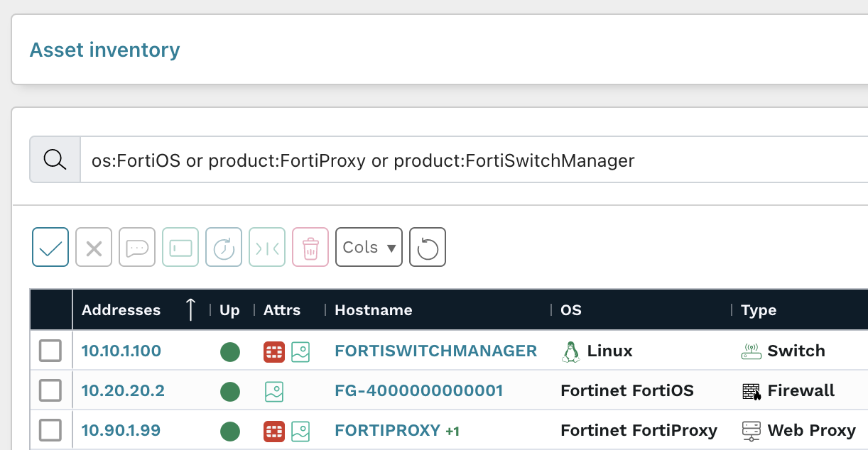
Task: Click the deselect-all X icon
Action: coord(93,247)
